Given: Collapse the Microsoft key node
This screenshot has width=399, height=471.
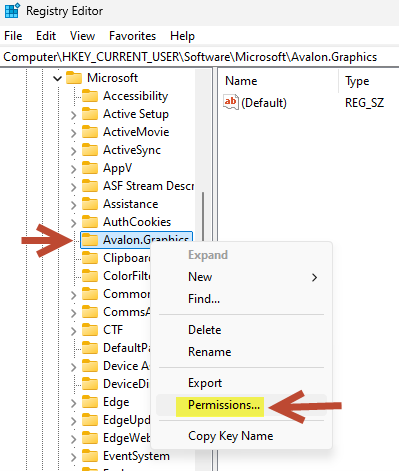Looking at the screenshot, I should (x=58, y=79).
